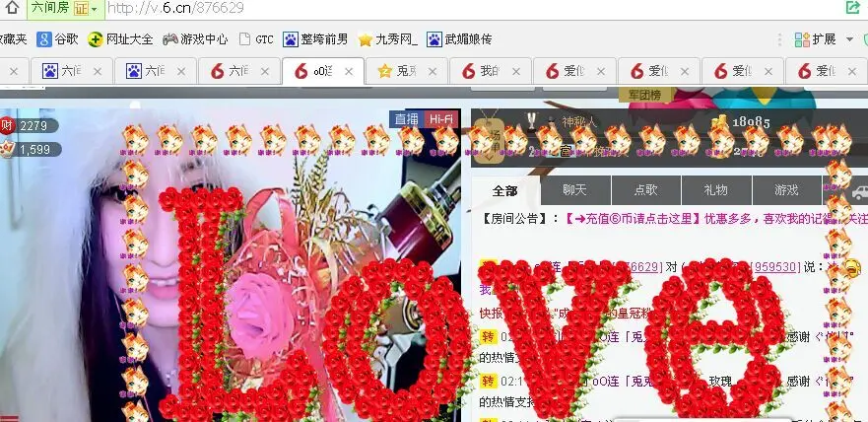The height and width of the screenshot is (422, 868).
Task: Switch to the 点歌 tab
Action: pos(646,190)
